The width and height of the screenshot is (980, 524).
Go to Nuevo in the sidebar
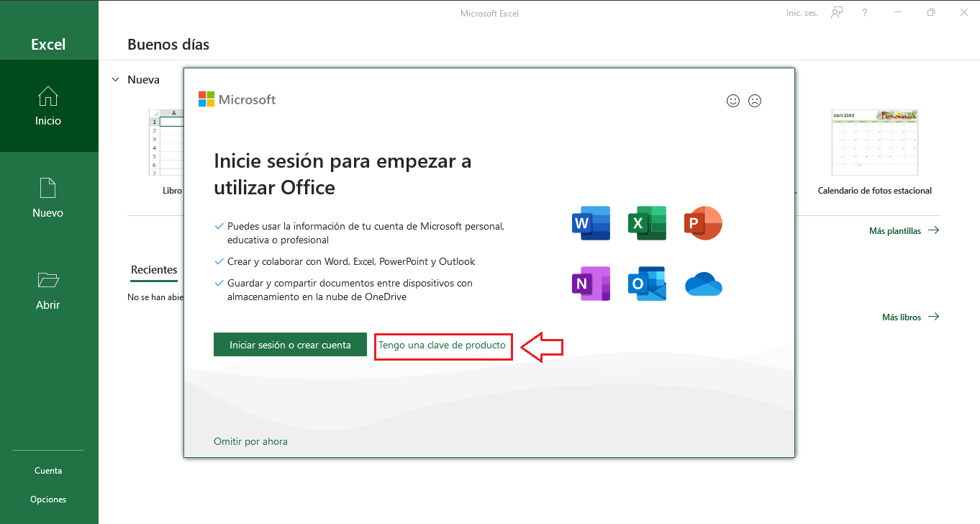pos(48,198)
